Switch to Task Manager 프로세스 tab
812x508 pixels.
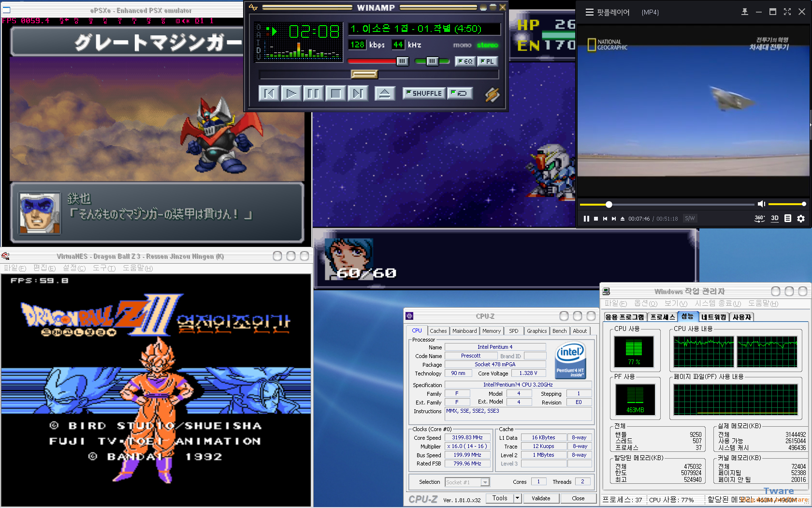pyautogui.click(x=663, y=317)
